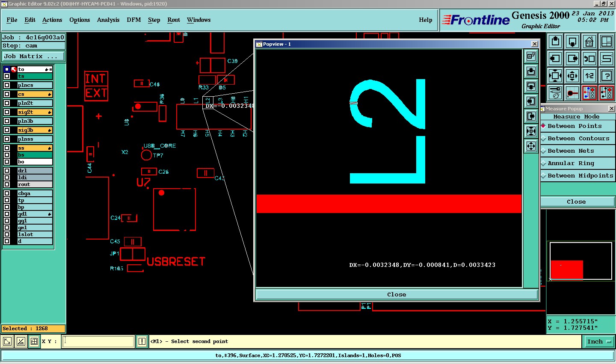Image resolution: width=616 pixels, height=364 pixels.
Task: Click the grid crosshair icon in bottom bar
Action: (x=34, y=341)
